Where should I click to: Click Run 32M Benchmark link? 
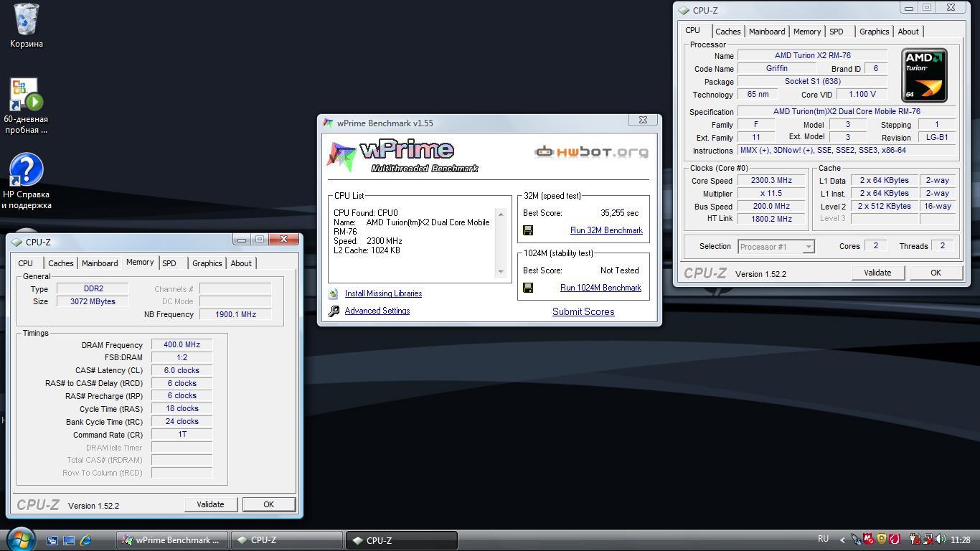pos(606,230)
